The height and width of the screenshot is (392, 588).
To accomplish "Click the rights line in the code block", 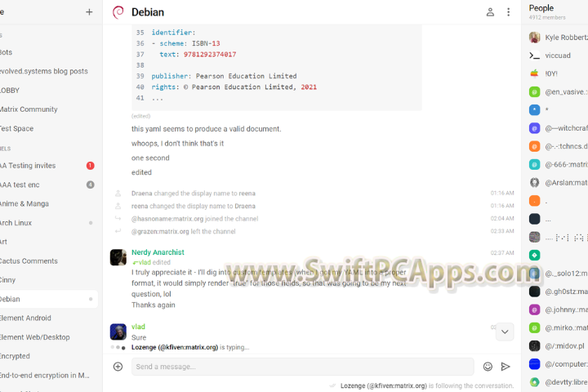I will coord(234,87).
